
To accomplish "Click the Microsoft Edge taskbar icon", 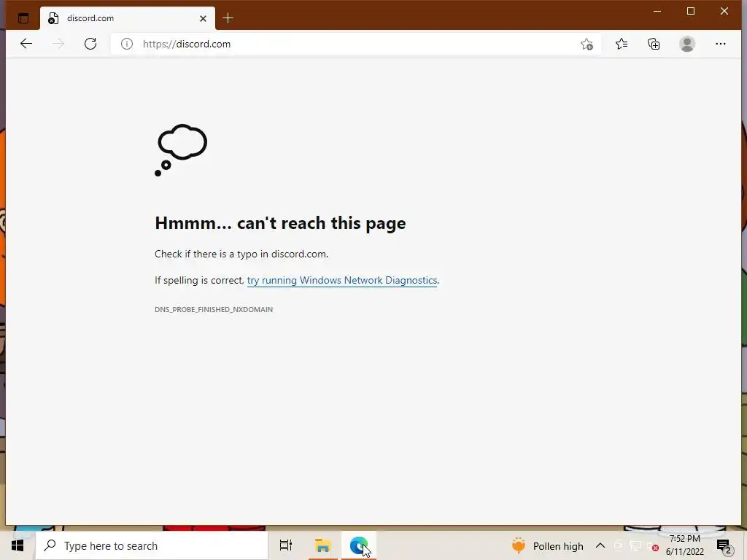I will pyautogui.click(x=359, y=545).
